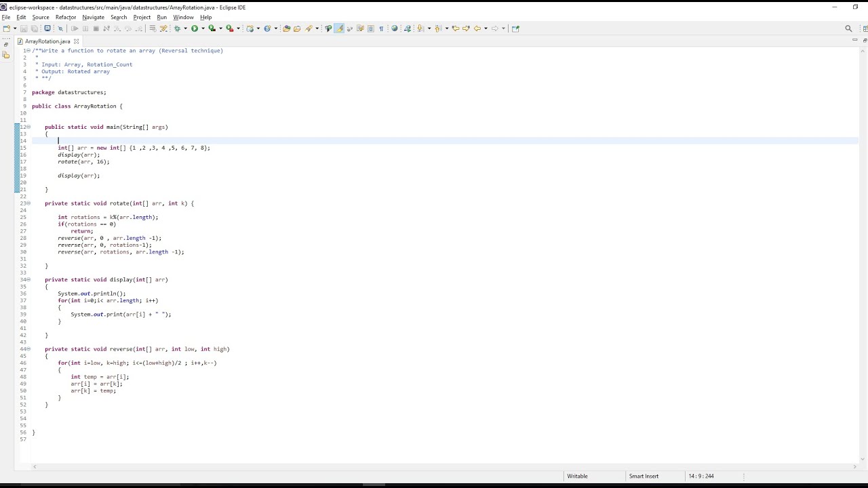The height and width of the screenshot is (488, 868).
Task: Click the Pin Editor icon
Action: coord(515,28)
